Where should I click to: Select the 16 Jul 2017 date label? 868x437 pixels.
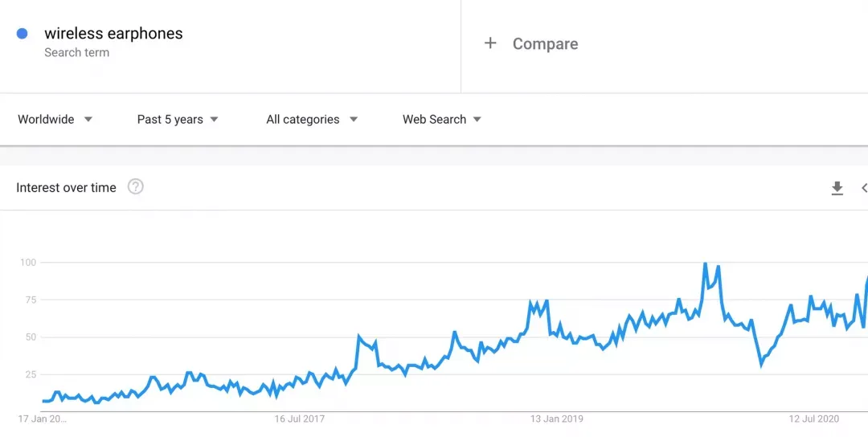coord(299,419)
